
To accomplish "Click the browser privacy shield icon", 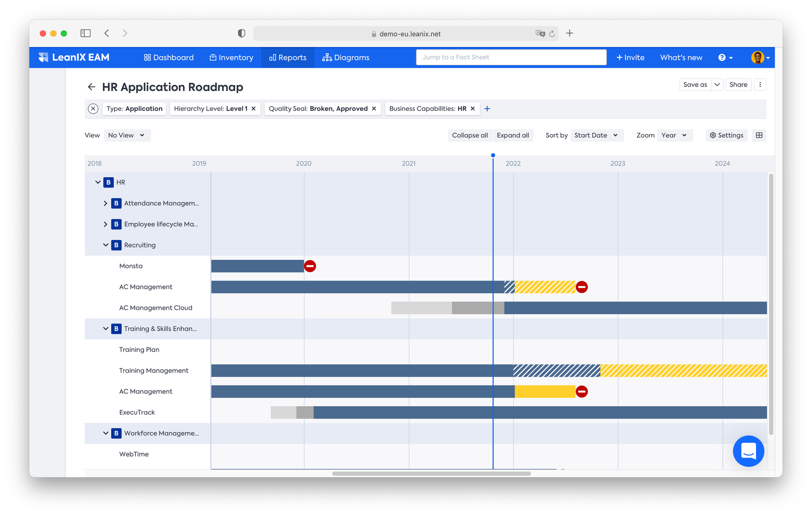I will point(242,33).
